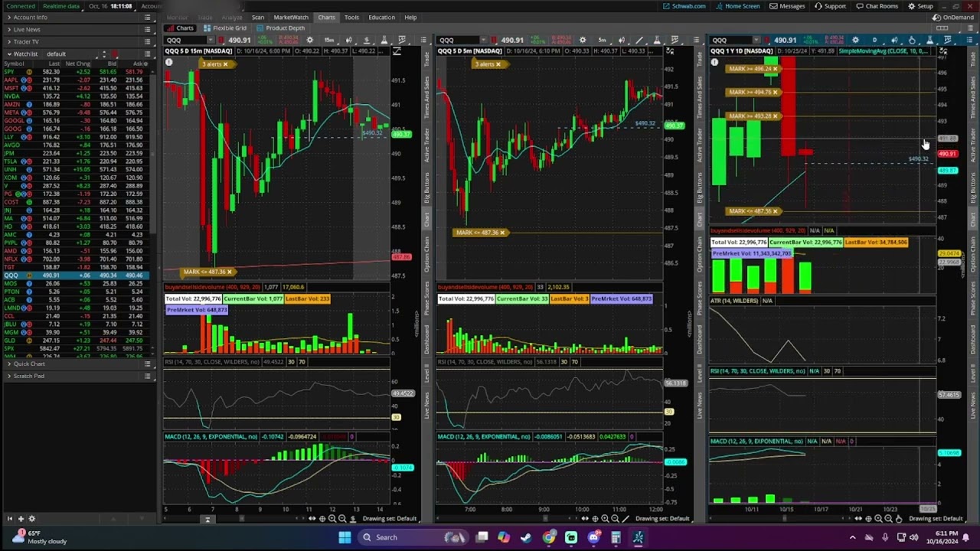Viewport: 980px width, 551px height.
Task: Open Support in top bar
Action: [x=831, y=6]
